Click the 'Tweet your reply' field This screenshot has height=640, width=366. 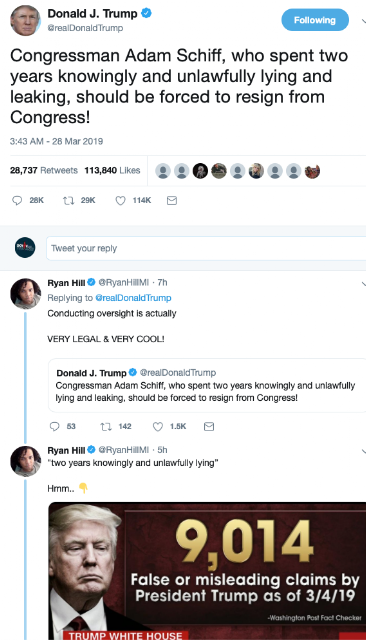206,248
